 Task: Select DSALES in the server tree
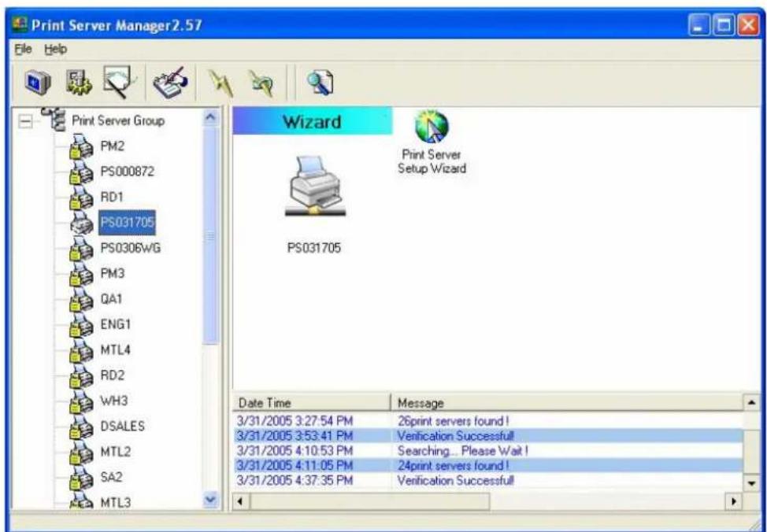pyautogui.click(x=122, y=426)
